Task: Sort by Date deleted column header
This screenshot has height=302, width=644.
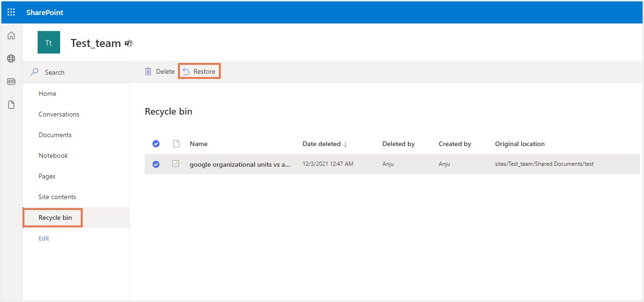Action: 325,144
